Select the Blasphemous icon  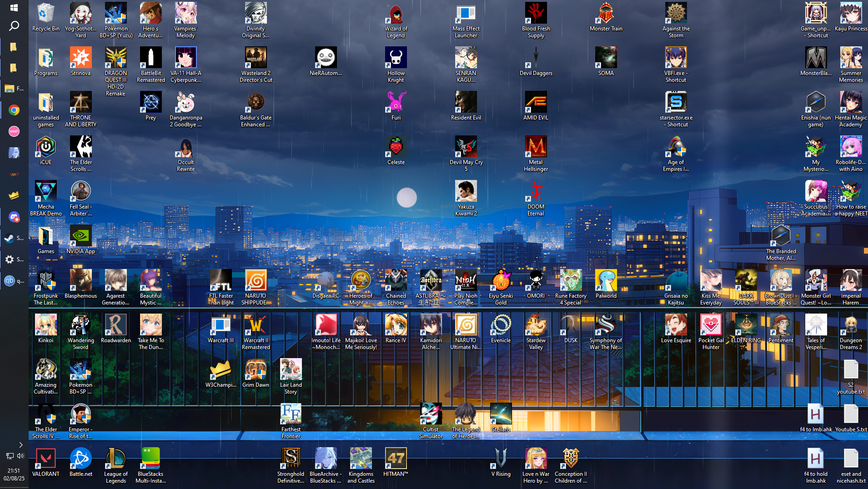[80, 284]
